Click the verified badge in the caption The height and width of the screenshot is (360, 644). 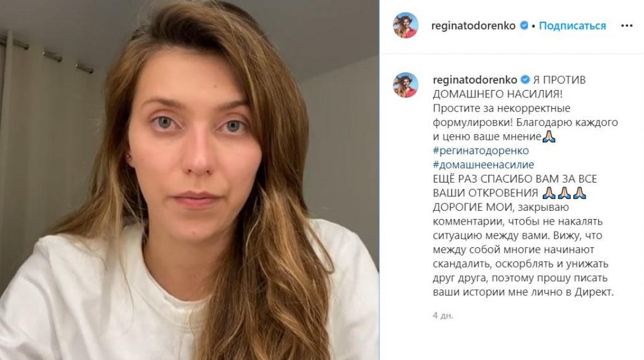(525, 80)
